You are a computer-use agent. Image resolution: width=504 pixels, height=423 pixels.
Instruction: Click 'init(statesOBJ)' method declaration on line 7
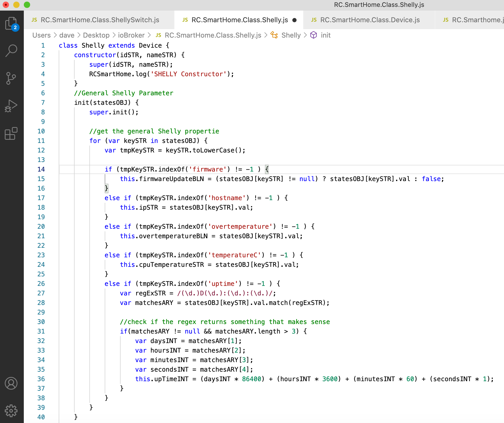(x=102, y=103)
